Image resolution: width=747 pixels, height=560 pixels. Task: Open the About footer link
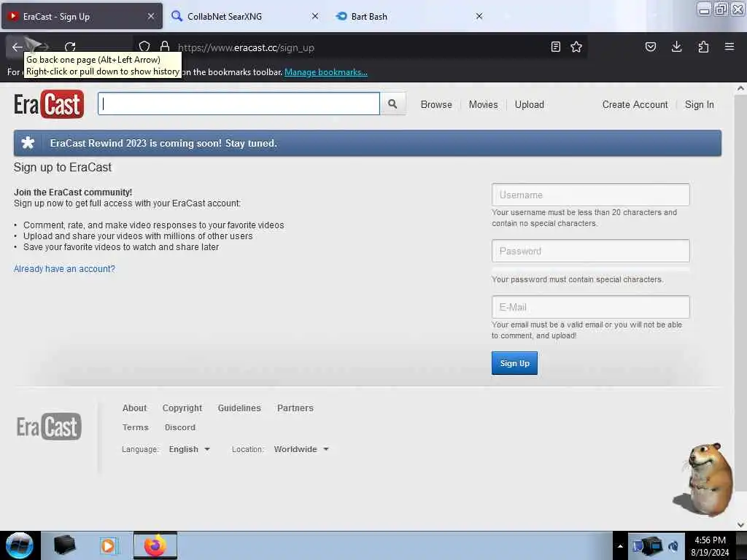[134, 408]
